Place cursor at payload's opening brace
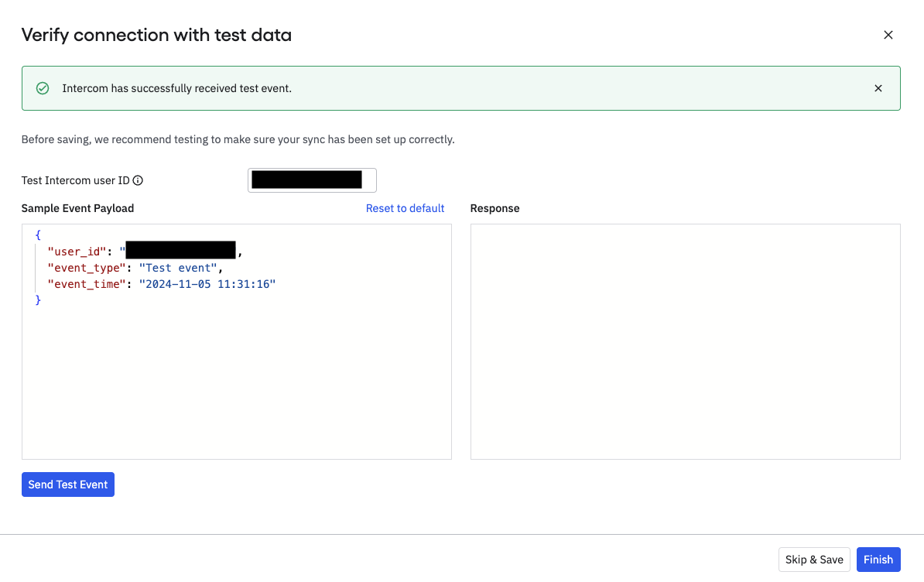The height and width of the screenshot is (582, 924). [38, 235]
